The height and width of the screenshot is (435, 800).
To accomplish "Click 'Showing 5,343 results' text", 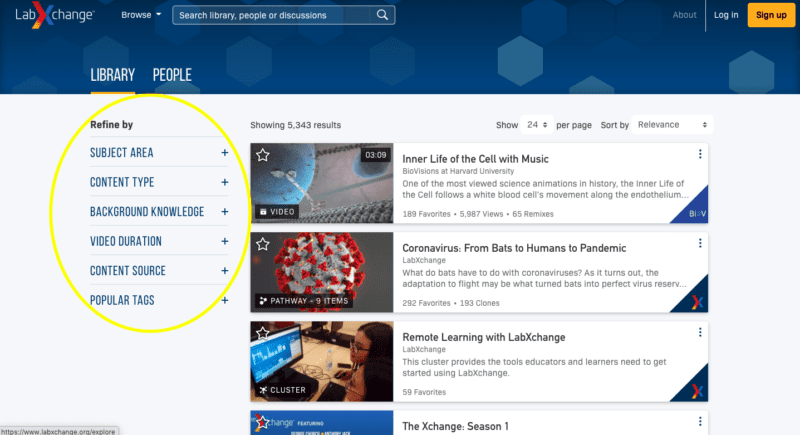I will click(x=295, y=125).
